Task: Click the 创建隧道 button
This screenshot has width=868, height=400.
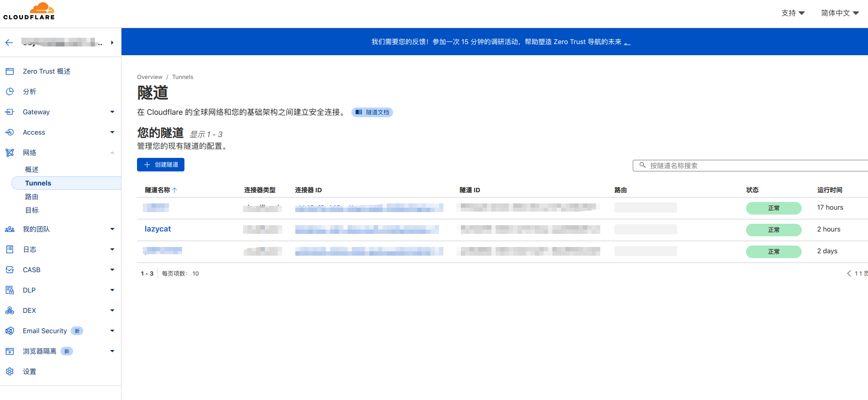Action: [x=161, y=165]
